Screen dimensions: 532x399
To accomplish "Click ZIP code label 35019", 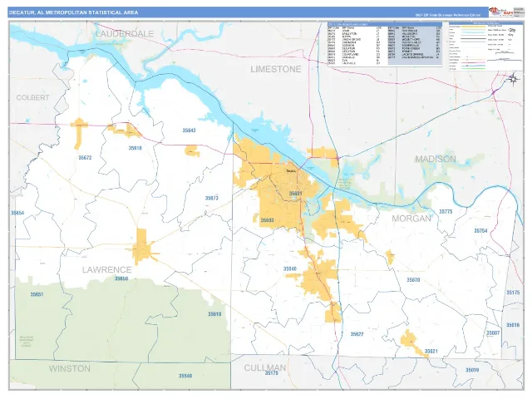I will click(472, 370).
